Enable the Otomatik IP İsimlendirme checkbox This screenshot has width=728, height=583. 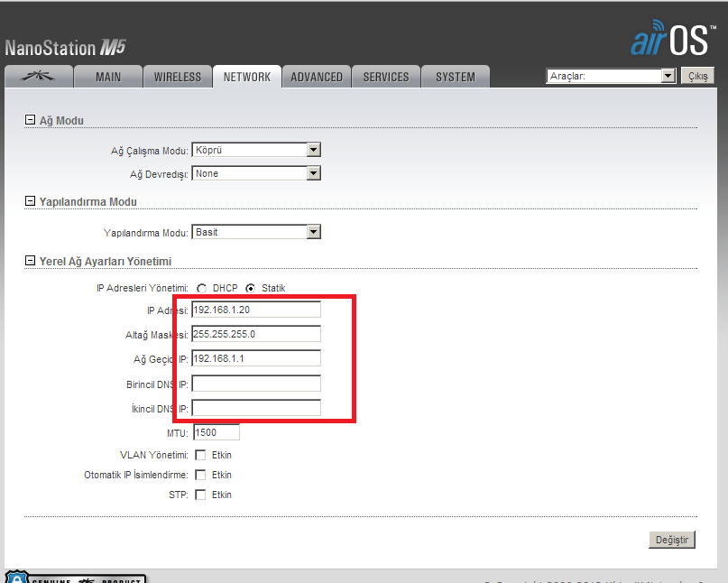pyautogui.click(x=200, y=476)
